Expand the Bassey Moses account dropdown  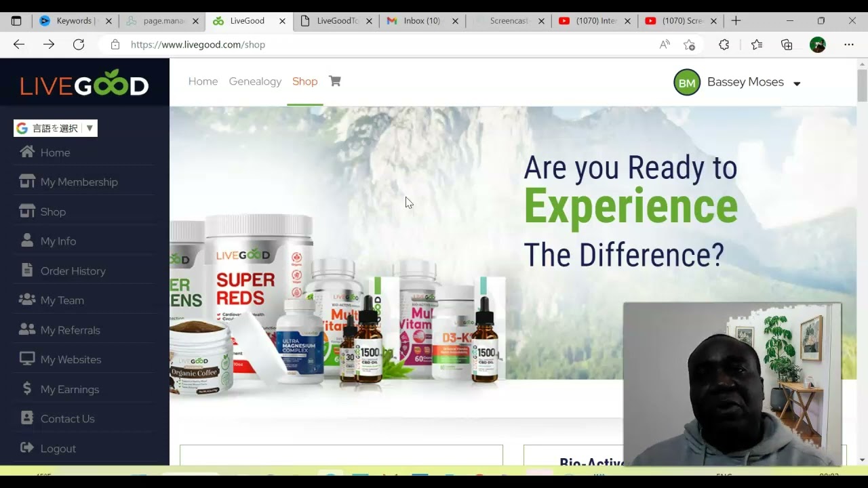[797, 83]
